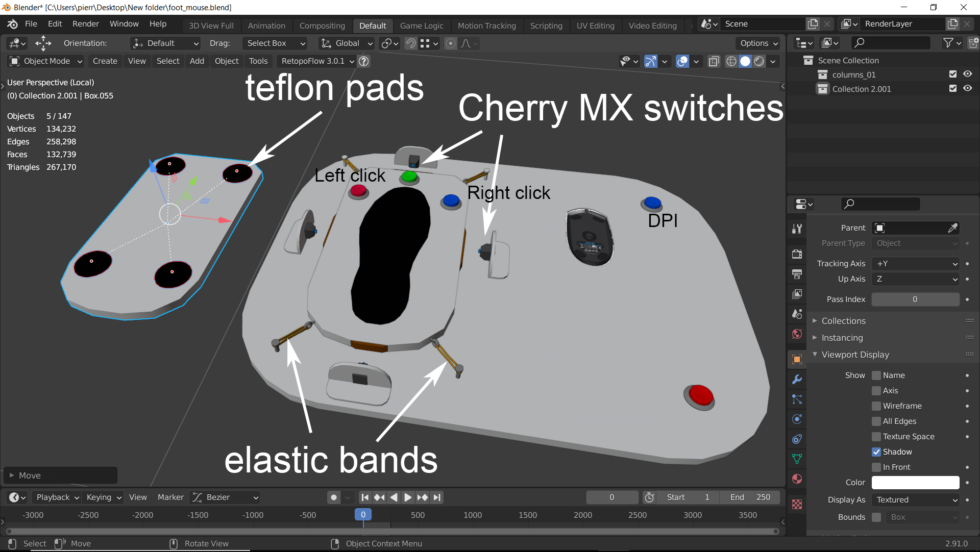The image size is (980, 552).
Task: Open the World properties tab
Action: [797, 334]
